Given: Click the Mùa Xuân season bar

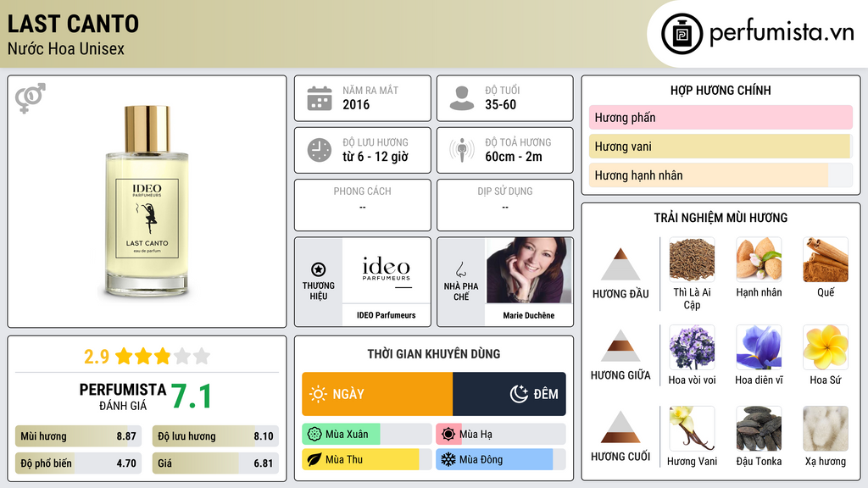Looking at the screenshot, I should click(x=367, y=435).
